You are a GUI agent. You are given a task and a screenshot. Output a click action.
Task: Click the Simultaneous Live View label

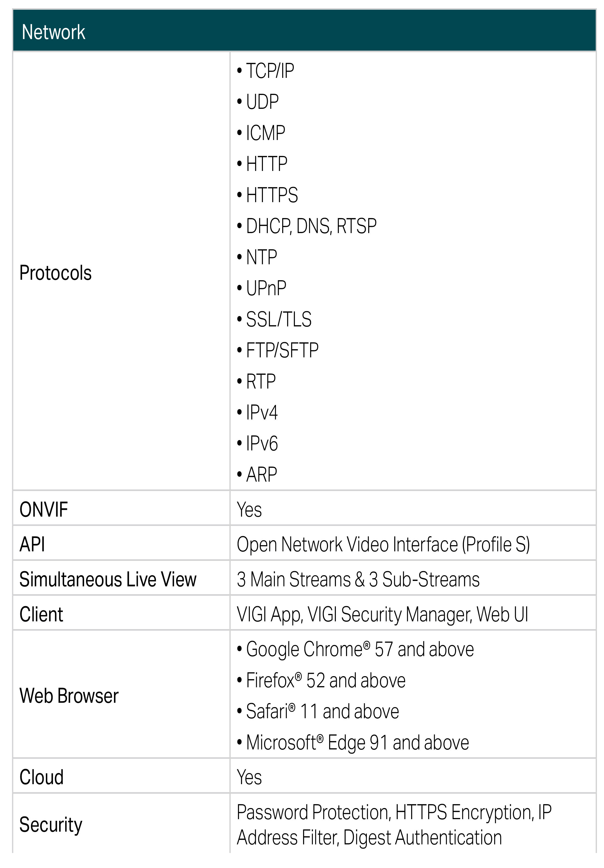click(x=108, y=579)
